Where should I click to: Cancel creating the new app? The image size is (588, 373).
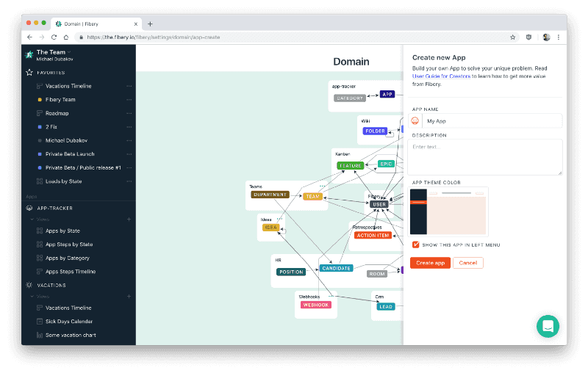point(467,263)
